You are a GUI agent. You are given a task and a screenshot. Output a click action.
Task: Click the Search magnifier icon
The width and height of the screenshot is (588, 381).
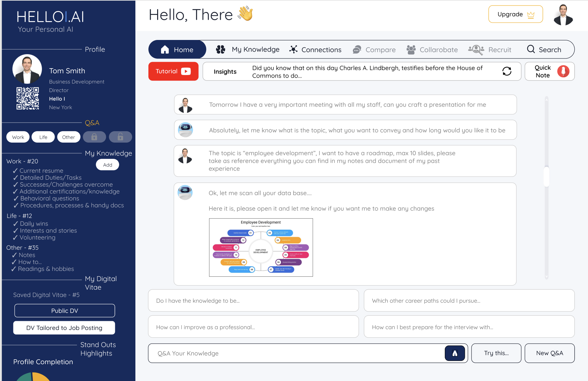[531, 49]
